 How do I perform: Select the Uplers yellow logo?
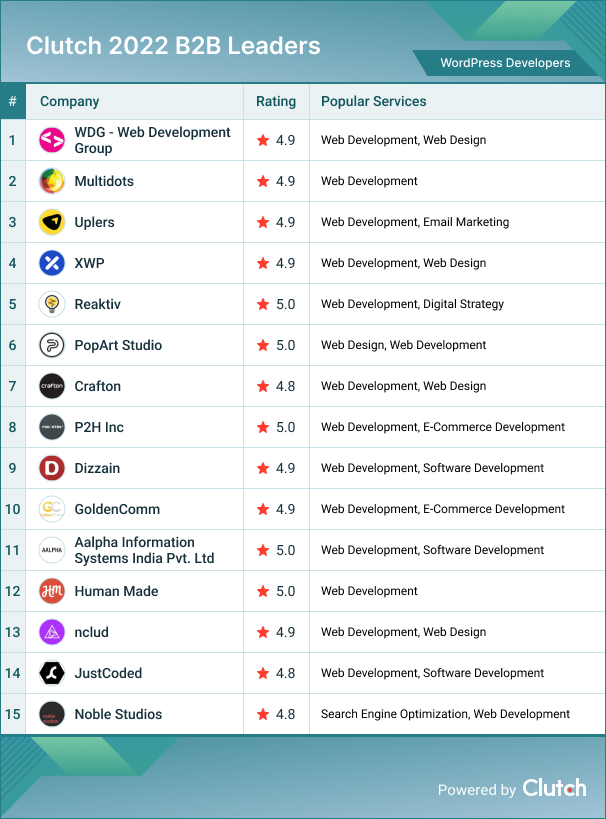52,222
